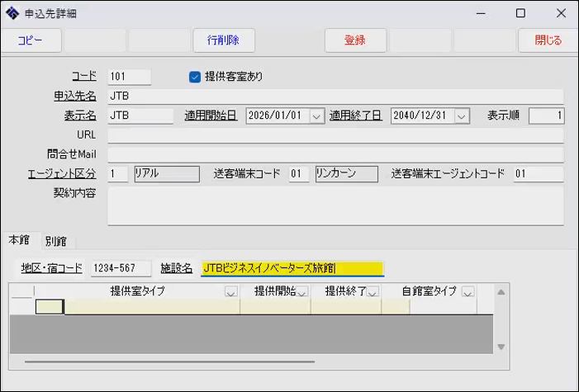Switch to the 別館 tab
Image resolution: width=579 pixels, height=392 pixels.
coord(56,242)
